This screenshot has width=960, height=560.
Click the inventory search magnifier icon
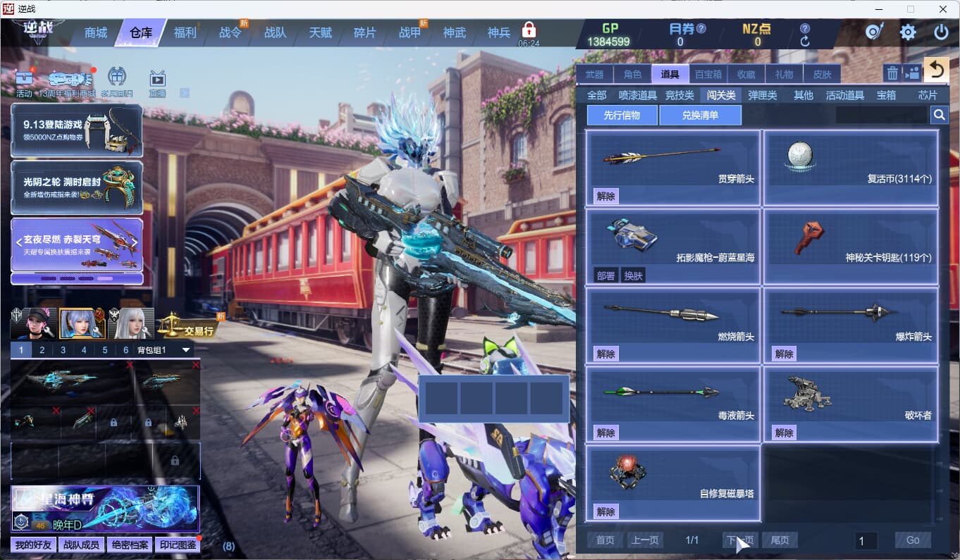(939, 115)
